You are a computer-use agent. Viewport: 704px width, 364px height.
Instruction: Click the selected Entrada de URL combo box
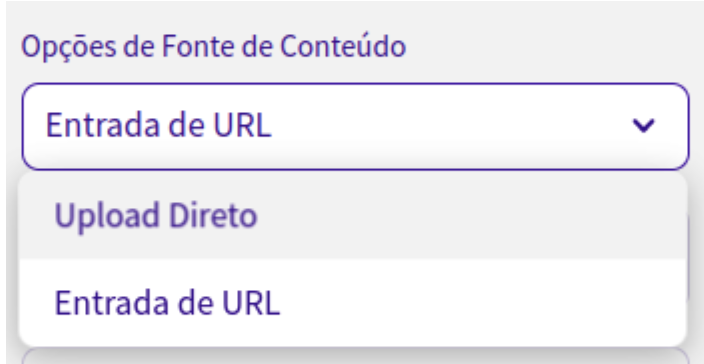(355, 126)
